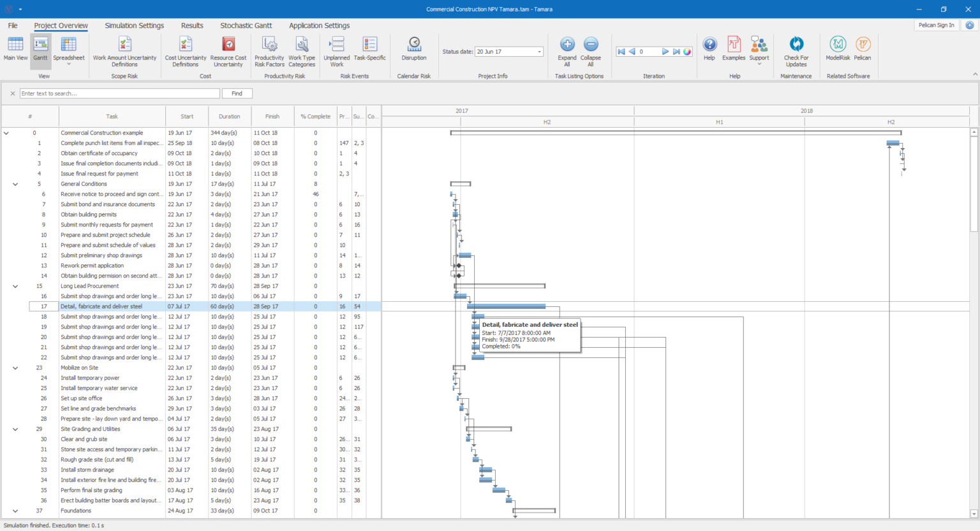The height and width of the screenshot is (531, 980).
Task: Switch to the Stochastic Gantt tab
Action: pos(246,26)
